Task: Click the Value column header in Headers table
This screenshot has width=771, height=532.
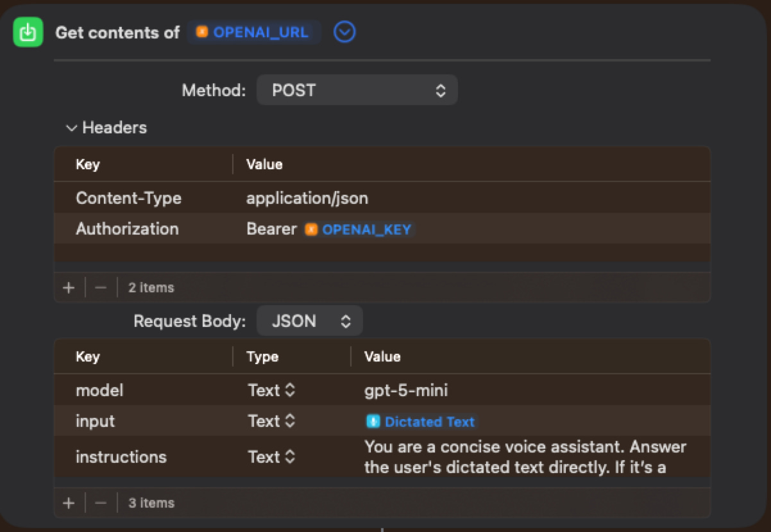Action: [264, 165]
